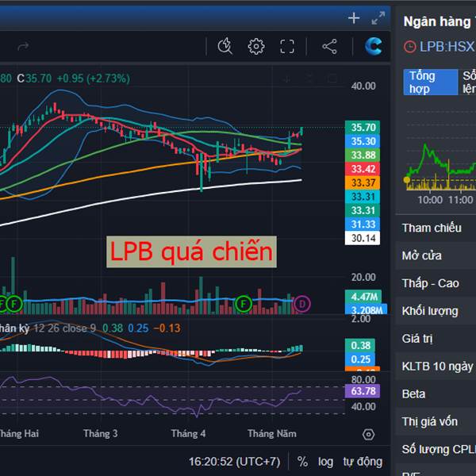Click the F marker next to Tháng Hai
The width and height of the screenshot is (476, 476).
(x=13, y=304)
